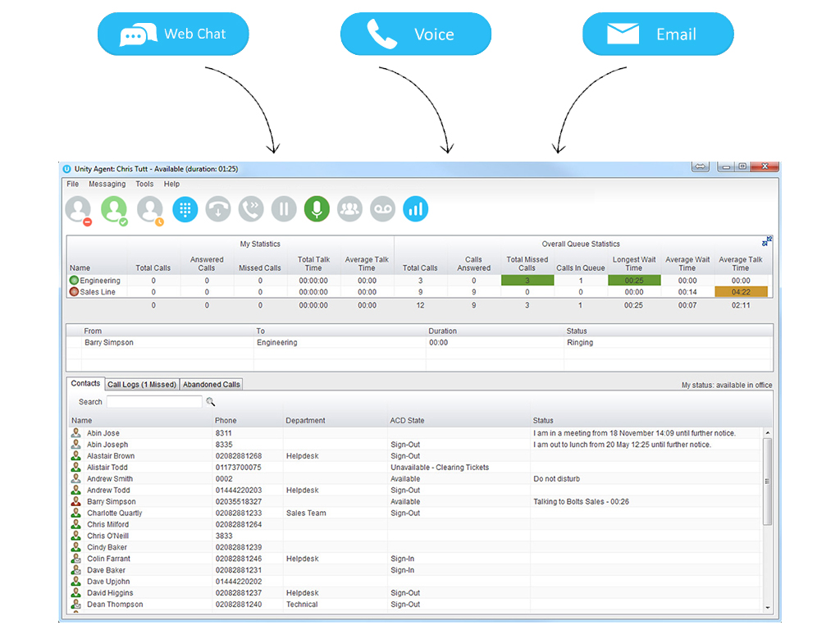Screen dimensions: 840x630
Task: Click the magnifier icon beside Search
Action: (211, 402)
